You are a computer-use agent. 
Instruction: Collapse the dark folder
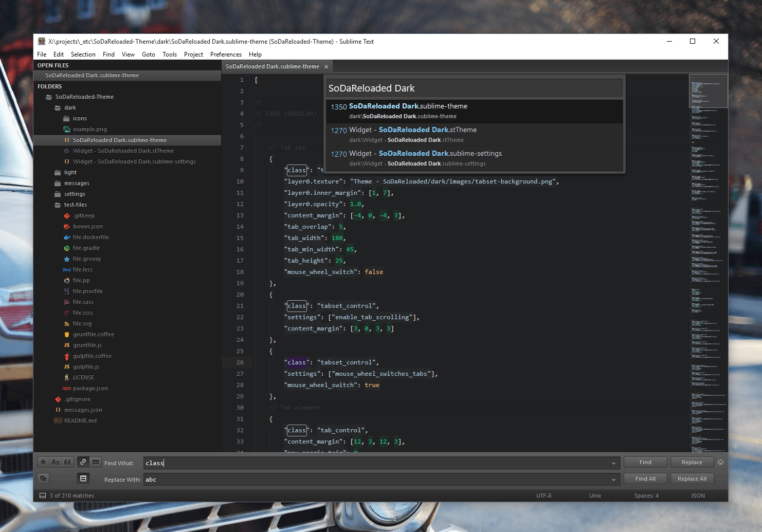pos(58,108)
